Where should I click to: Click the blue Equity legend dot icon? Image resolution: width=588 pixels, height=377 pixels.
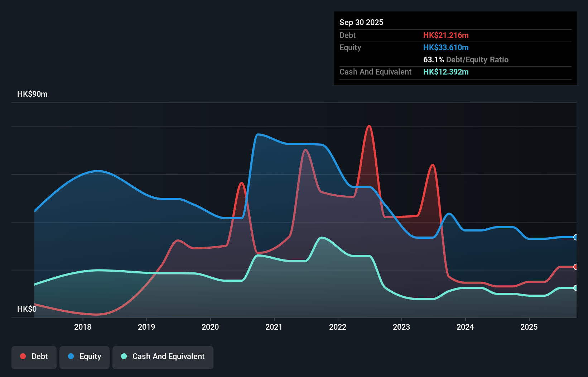71,356
